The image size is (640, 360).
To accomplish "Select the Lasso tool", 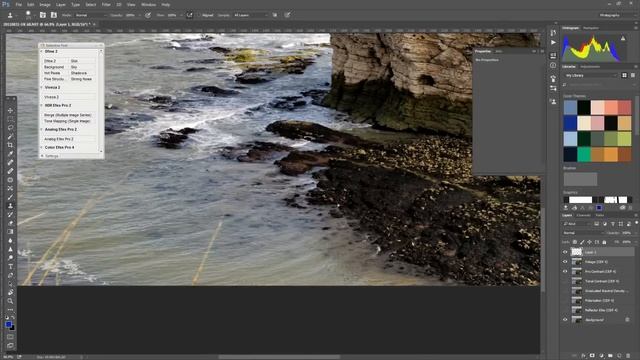I will pyautogui.click(x=10, y=128).
